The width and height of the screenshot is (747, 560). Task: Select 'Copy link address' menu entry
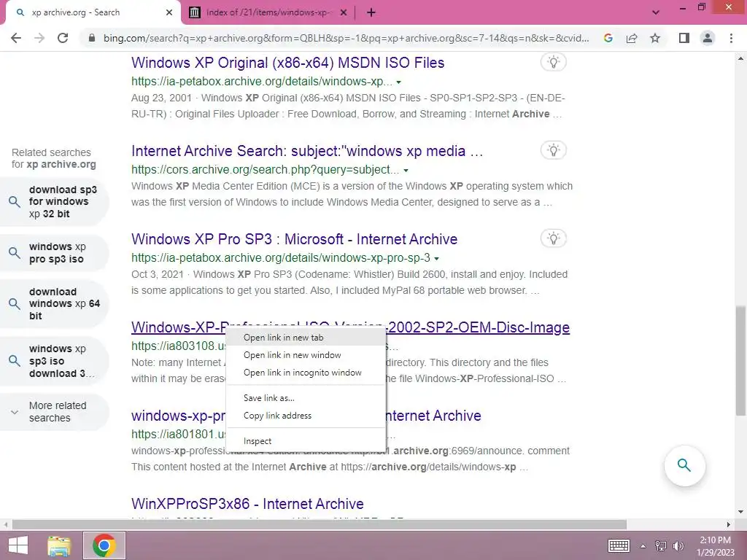306,415
